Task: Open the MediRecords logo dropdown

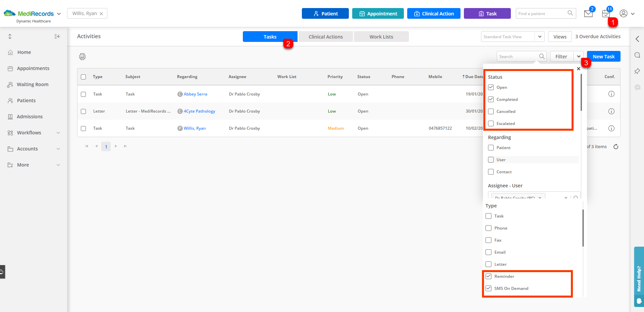Action: (59, 14)
